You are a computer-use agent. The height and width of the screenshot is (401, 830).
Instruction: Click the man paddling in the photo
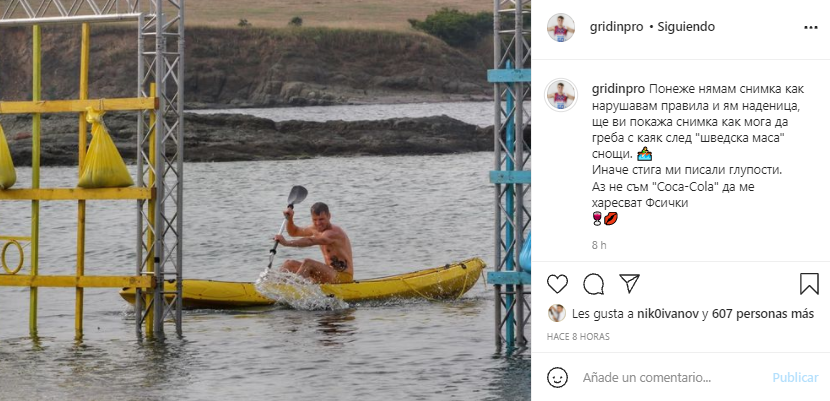click(315, 243)
